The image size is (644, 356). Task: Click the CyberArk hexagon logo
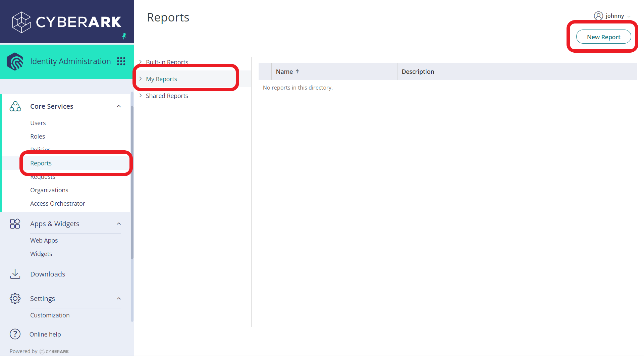21,22
